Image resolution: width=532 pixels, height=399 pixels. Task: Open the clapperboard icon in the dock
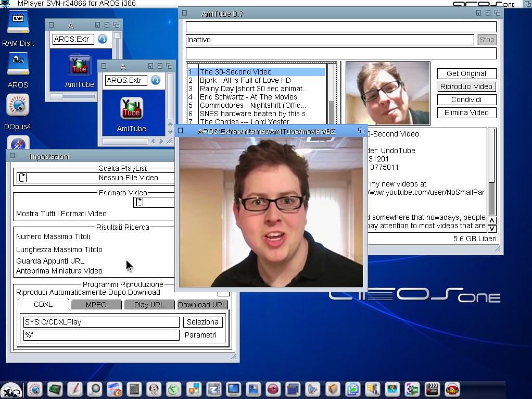tap(432, 389)
